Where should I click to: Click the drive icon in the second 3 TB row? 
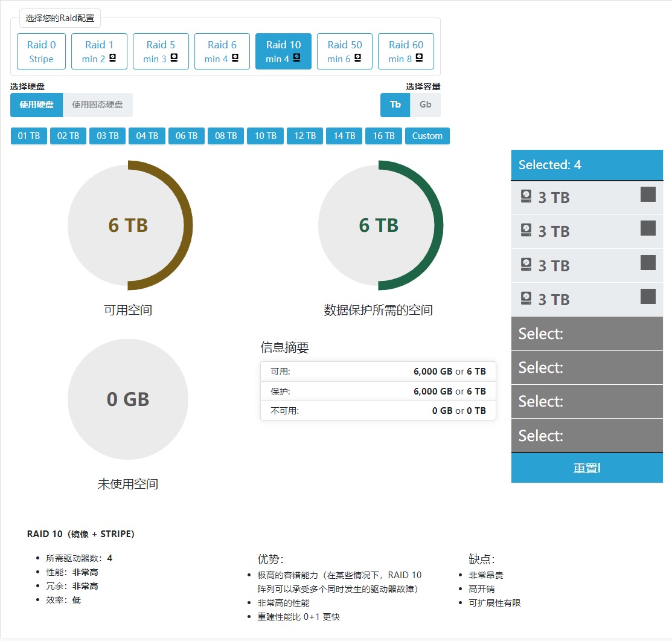[x=526, y=230]
